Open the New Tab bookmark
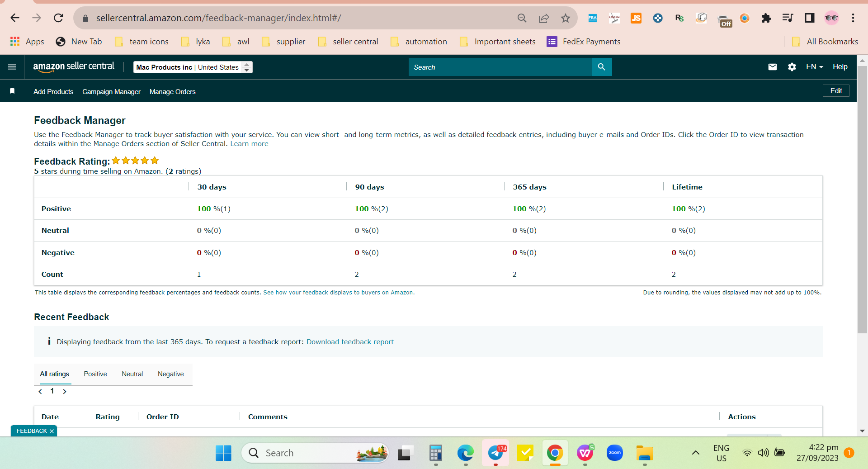The image size is (868, 469). pos(79,42)
